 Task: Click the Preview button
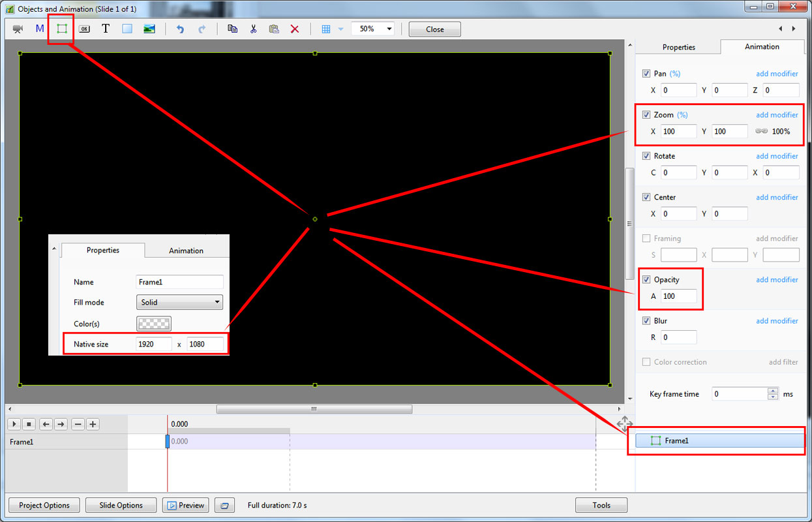point(186,505)
